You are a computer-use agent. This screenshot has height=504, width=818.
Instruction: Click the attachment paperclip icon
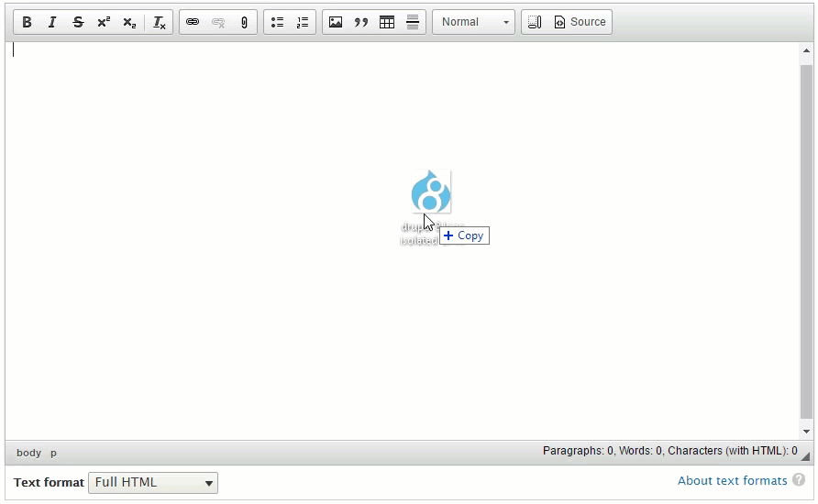(244, 22)
